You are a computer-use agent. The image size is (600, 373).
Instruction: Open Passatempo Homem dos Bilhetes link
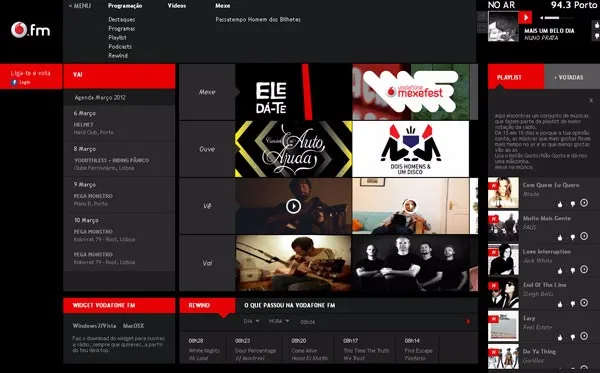pyautogui.click(x=258, y=20)
